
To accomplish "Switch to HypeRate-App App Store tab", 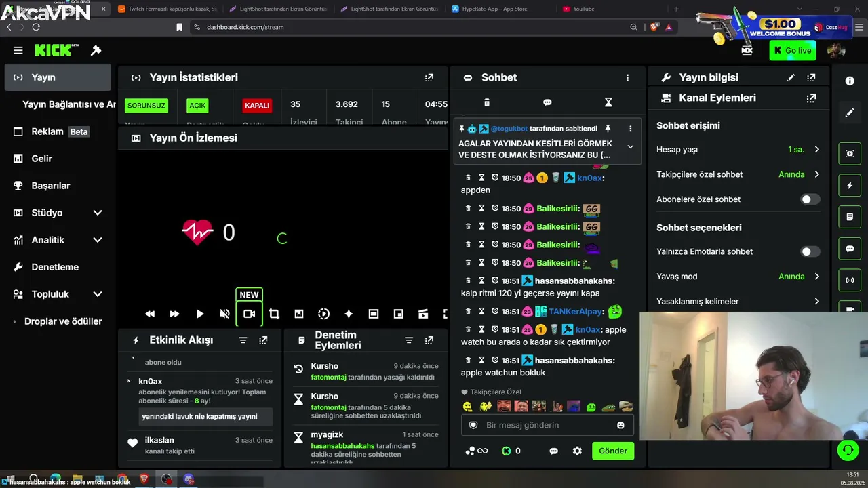I will [498, 9].
